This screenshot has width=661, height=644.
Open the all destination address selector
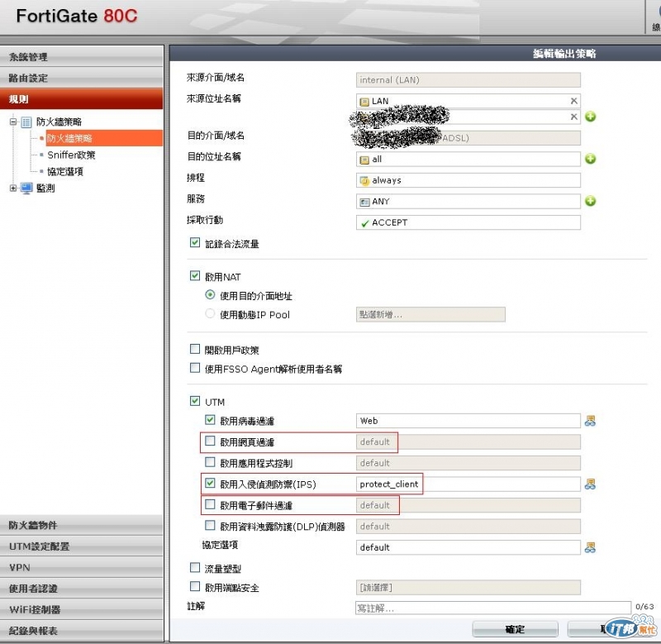click(x=468, y=159)
